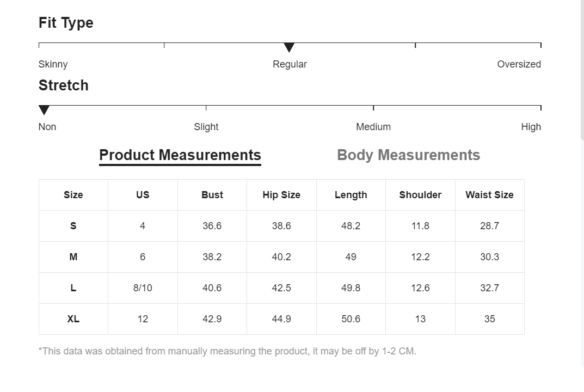Switch to the Body Measurements tab

point(408,155)
